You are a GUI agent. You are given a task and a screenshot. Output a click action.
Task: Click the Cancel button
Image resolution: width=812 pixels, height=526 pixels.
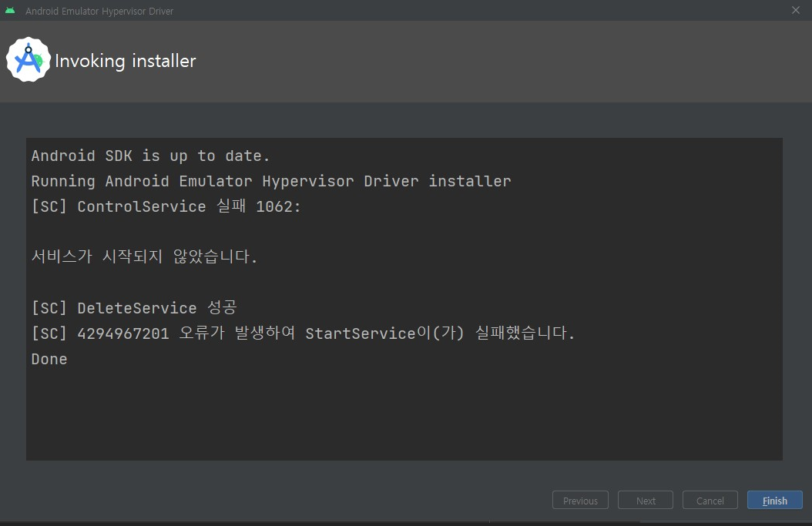click(x=710, y=500)
